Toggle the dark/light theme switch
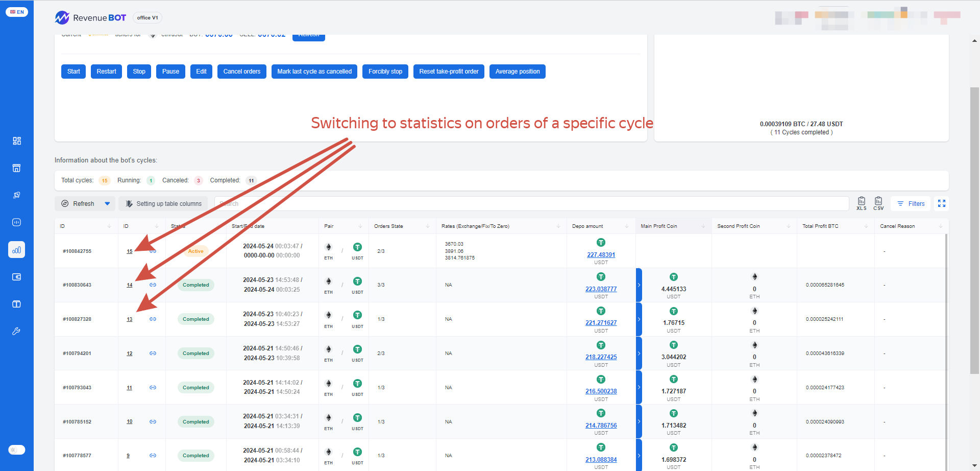This screenshot has height=471, width=980. click(x=17, y=450)
